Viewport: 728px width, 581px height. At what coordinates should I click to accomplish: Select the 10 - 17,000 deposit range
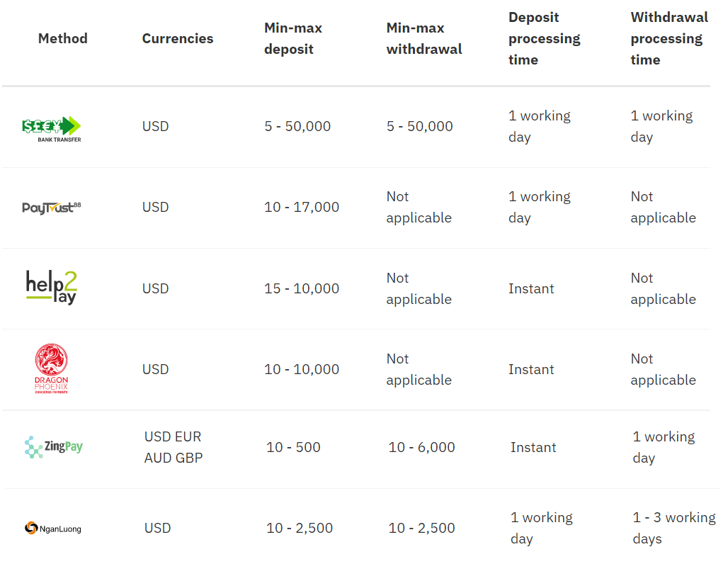[302, 207]
